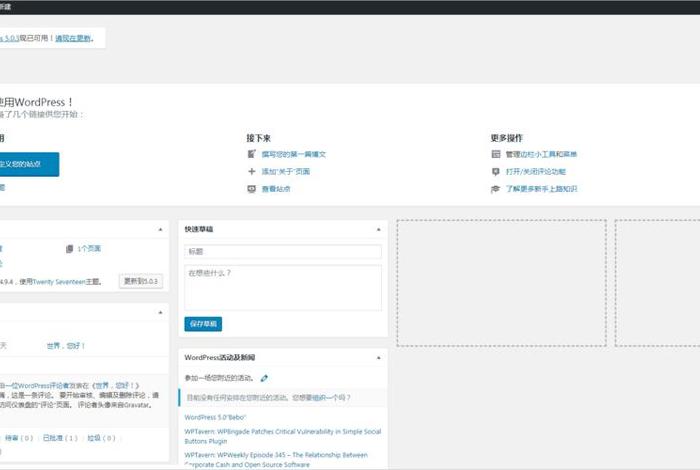Click the 保存草稿 button
700x470 pixels.
203,324
